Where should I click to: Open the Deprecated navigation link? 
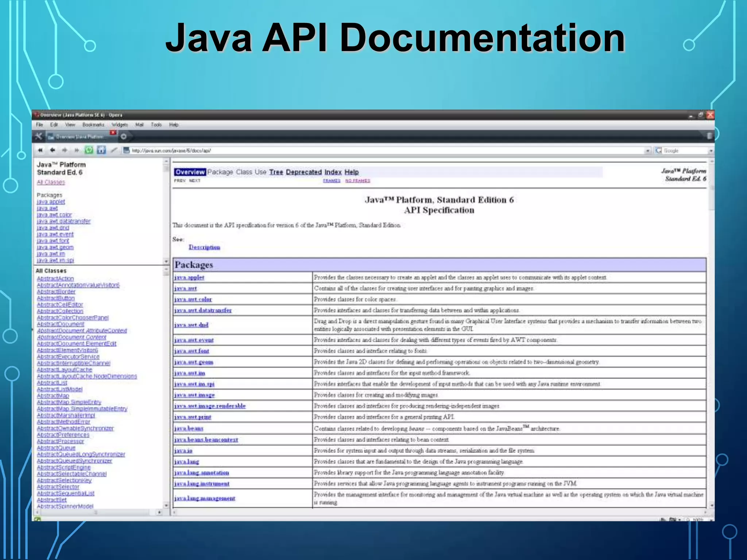(x=304, y=172)
